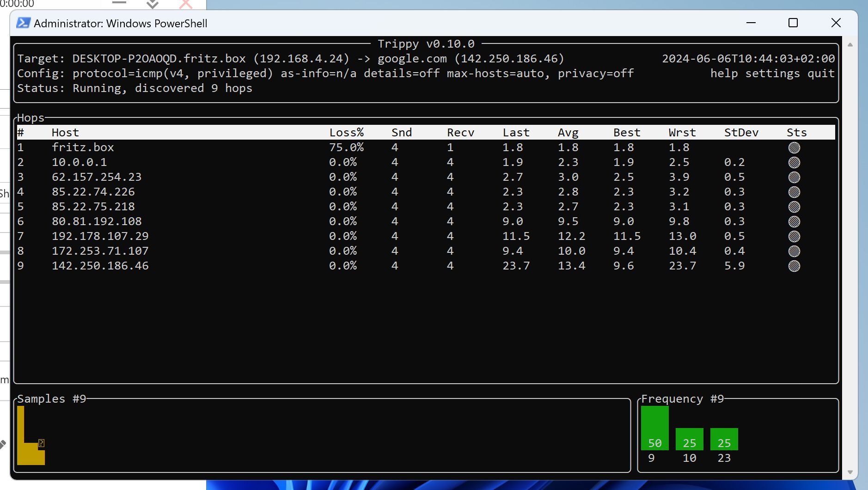Click the Trippy v0.10.0 title text
Image resolution: width=868 pixels, height=490 pixels.
pos(426,44)
